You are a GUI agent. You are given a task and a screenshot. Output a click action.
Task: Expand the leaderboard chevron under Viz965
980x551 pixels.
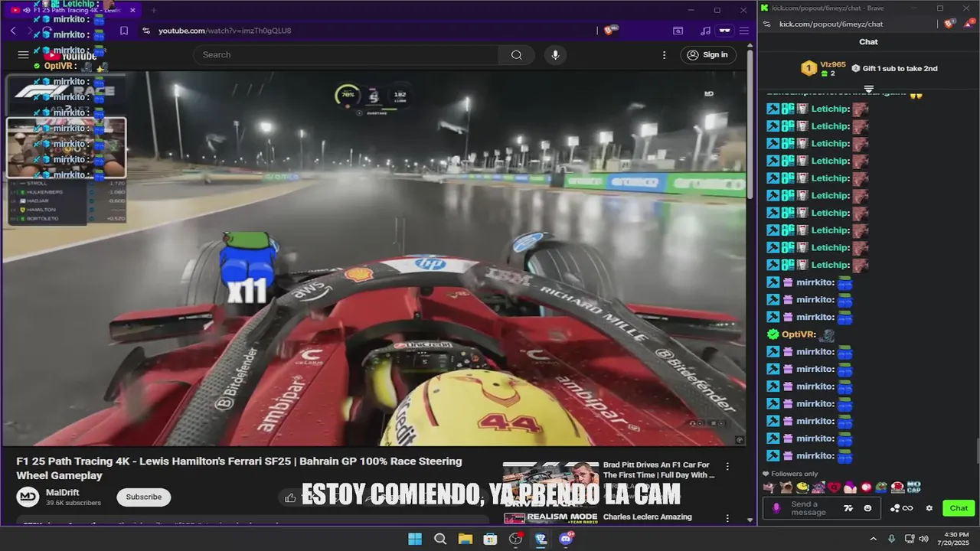868,89
